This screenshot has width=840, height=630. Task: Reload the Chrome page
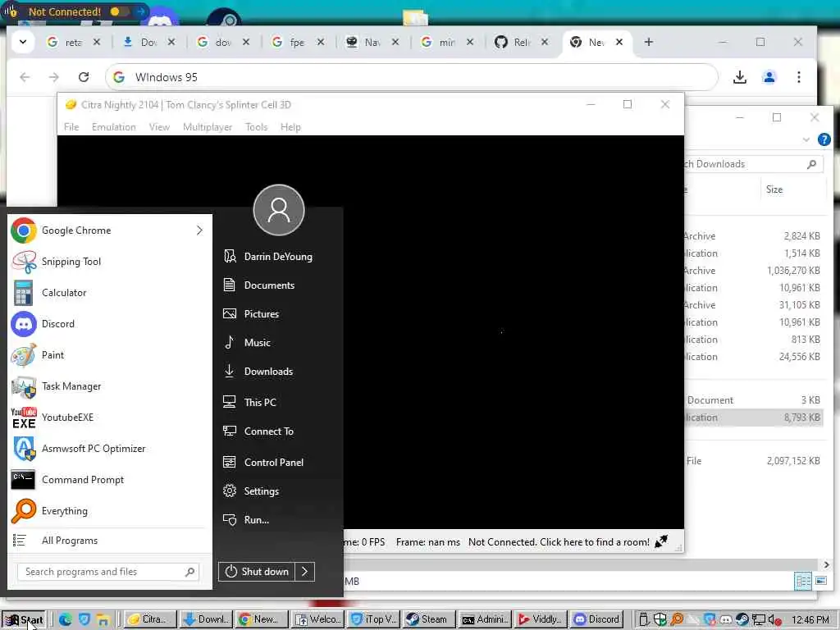[x=83, y=77]
